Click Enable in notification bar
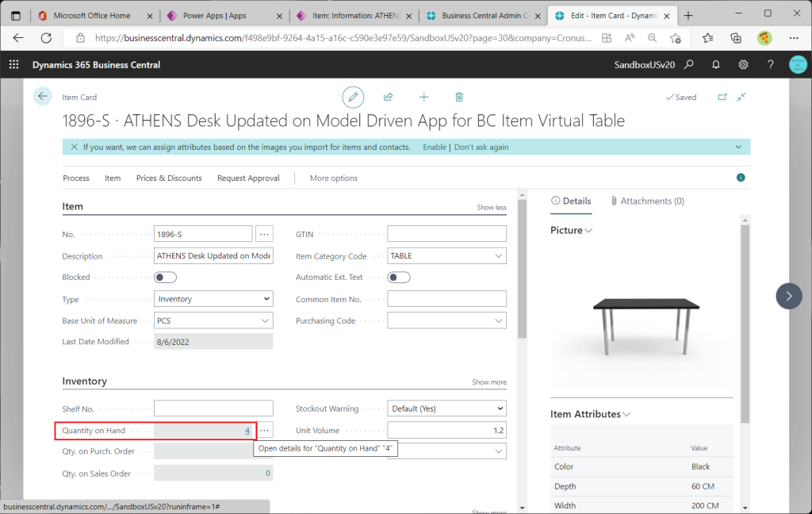 point(435,148)
